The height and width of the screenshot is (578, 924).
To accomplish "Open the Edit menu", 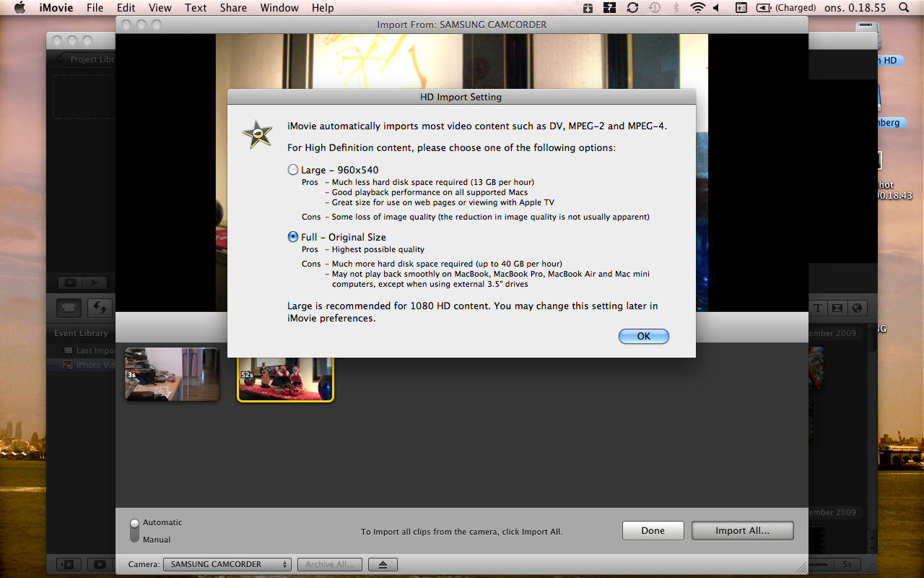I will (x=126, y=8).
